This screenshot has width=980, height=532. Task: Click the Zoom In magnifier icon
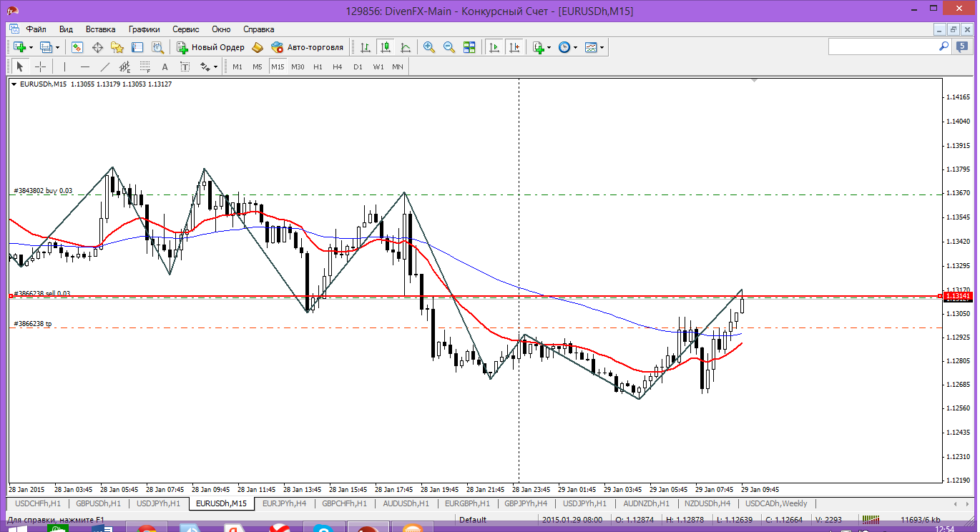[x=429, y=47]
